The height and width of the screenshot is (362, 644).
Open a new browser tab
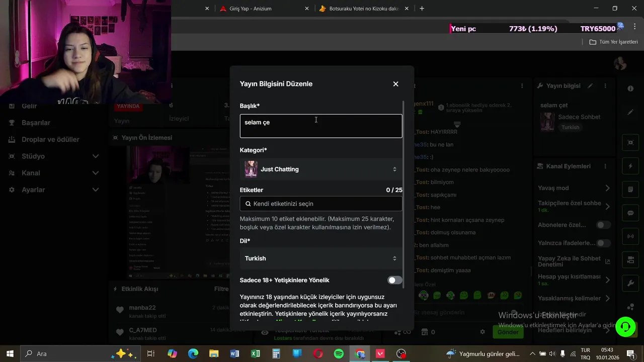pyautogui.click(x=422, y=9)
